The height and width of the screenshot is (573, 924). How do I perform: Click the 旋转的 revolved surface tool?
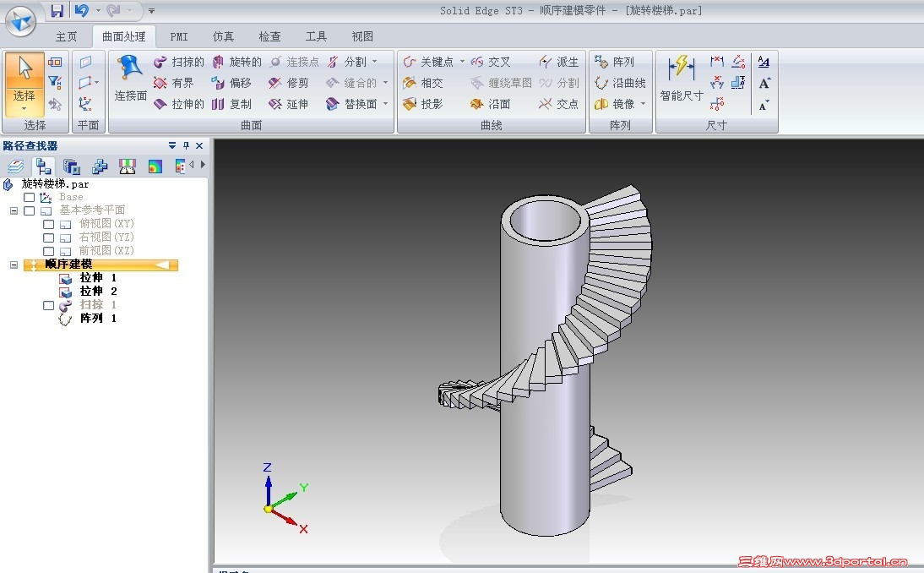[236, 62]
